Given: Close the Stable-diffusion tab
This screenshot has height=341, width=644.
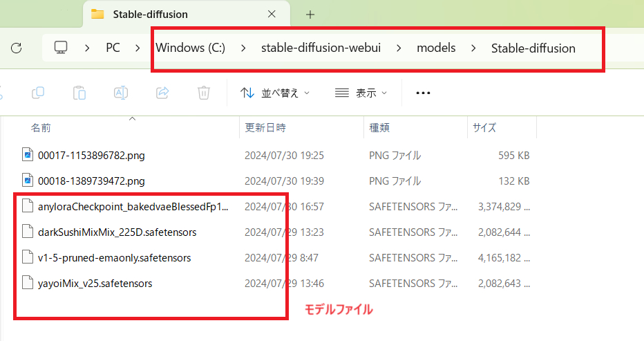Looking at the screenshot, I should click(x=272, y=14).
